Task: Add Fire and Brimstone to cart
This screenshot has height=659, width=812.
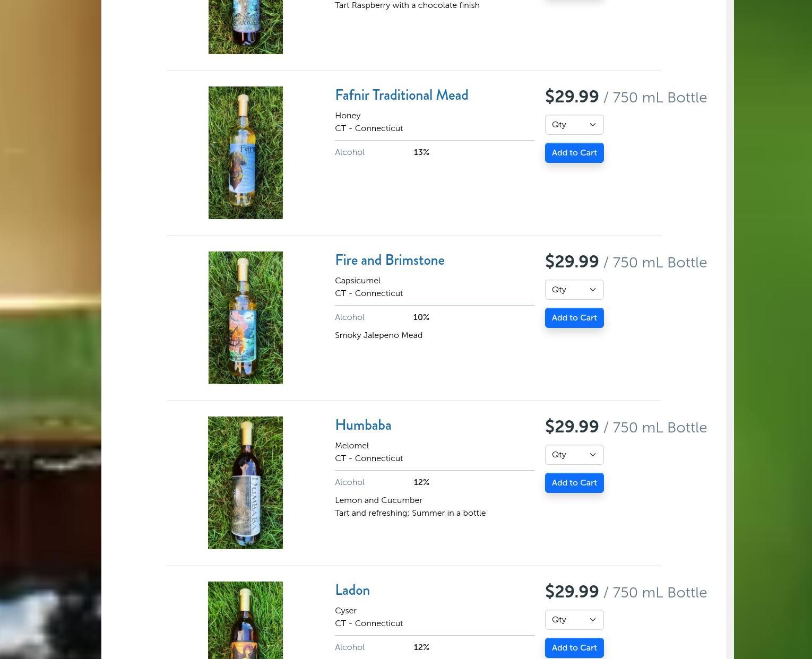Action: coord(574,318)
